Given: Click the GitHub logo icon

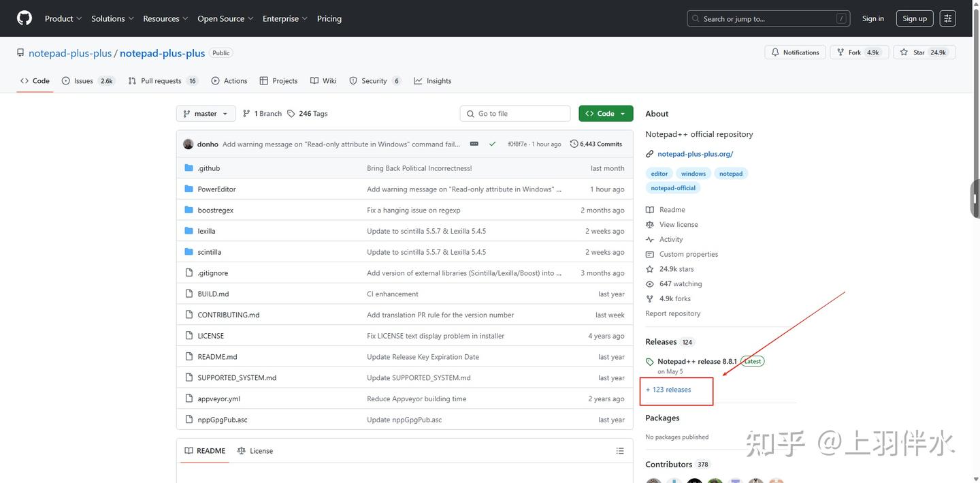Looking at the screenshot, I should point(24,18).
